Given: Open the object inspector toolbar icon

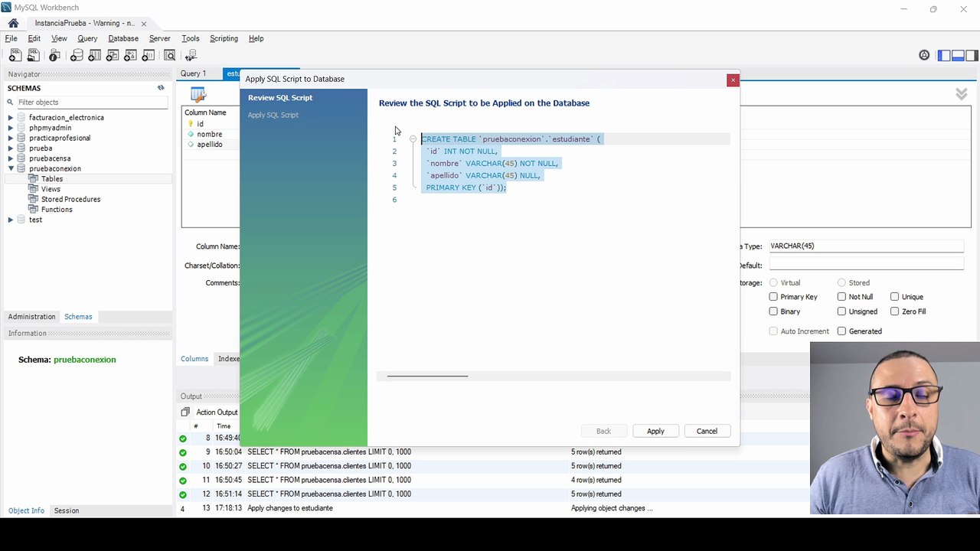Looking at the screenshot, I should pyautogui.click(x=54, y=55).
